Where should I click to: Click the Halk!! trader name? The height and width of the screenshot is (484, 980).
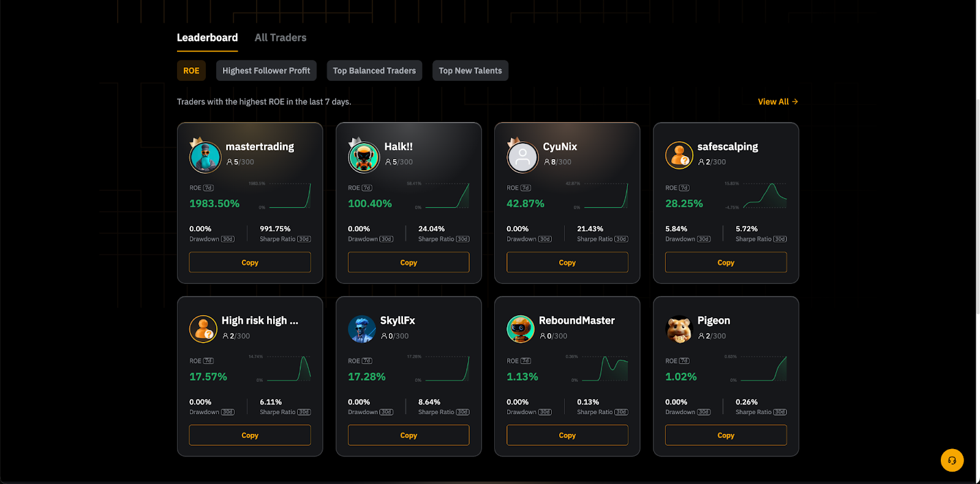[399, 147]
